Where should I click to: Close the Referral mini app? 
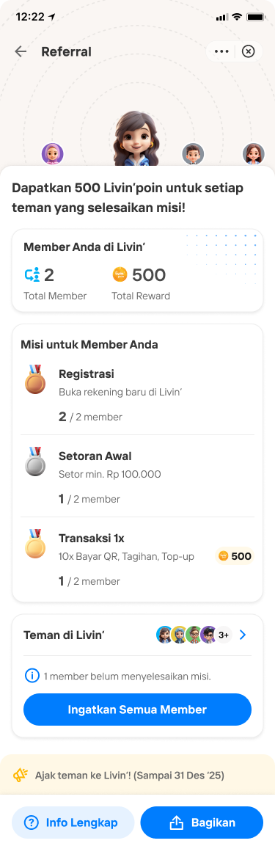pos(249,51)
